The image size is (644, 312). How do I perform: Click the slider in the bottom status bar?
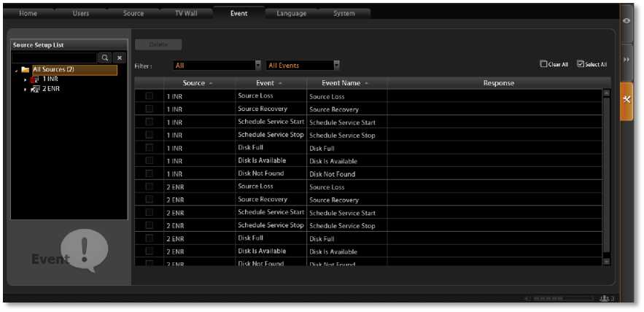558,299
